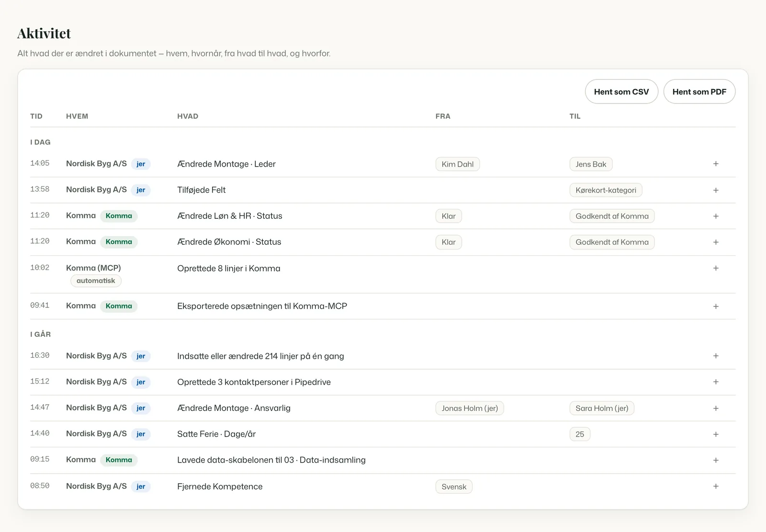
Task: Expand the 13:58 Tilføjede Felt row
Action: pos(716,190)
